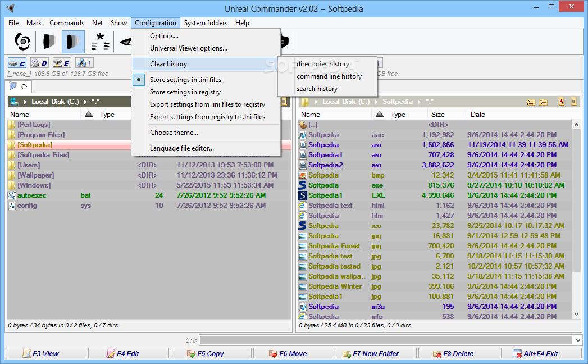The image size is (588, 364).
Task: Click the F3 View button
Action: point(45,353)
